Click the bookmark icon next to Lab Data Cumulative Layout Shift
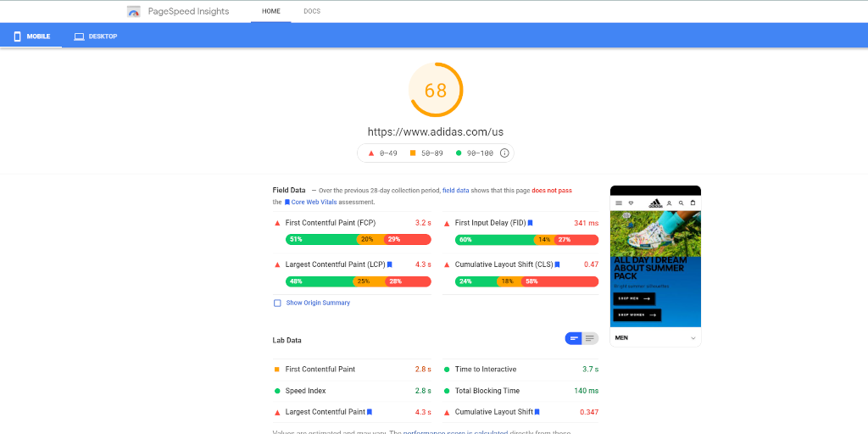This screenshot has height=434, width=868. click(x=537, y=412)
